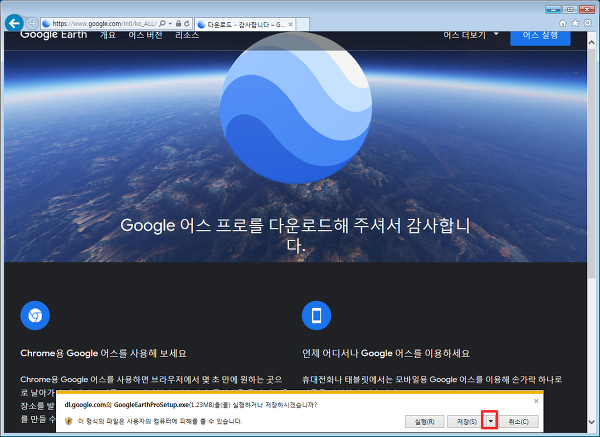Click the mobile phone round icon
The height and width of the screenshot is (437, 600).
point(316,315)
